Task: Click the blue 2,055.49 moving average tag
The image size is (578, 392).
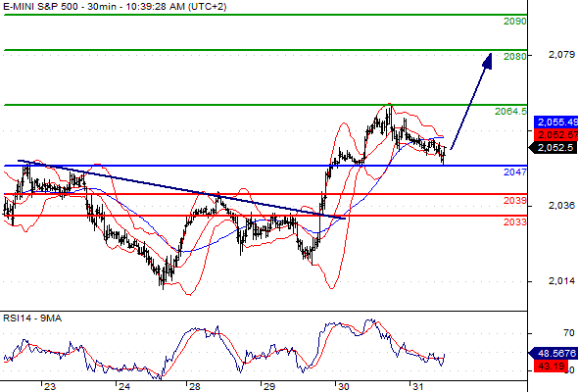Action: coord(555,122)
